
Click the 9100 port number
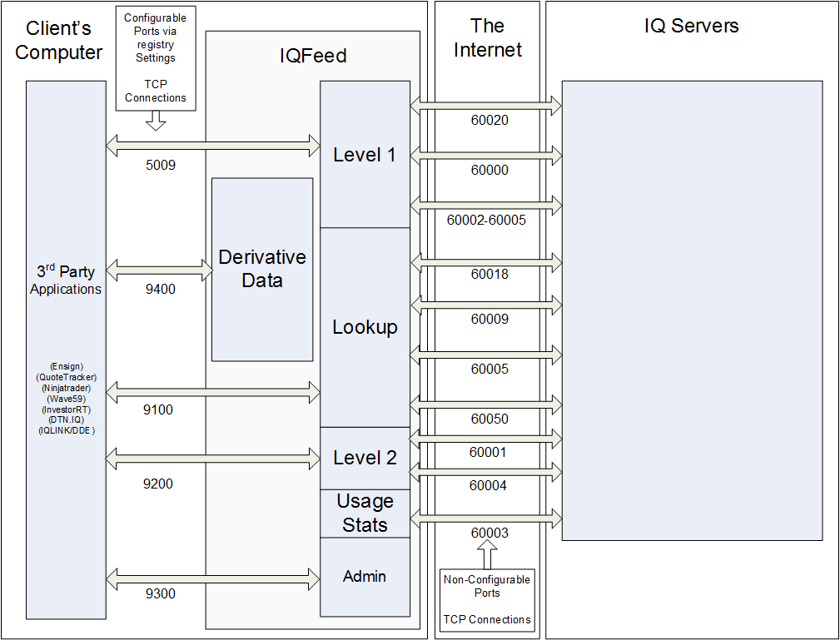click(x=158, y=409)
